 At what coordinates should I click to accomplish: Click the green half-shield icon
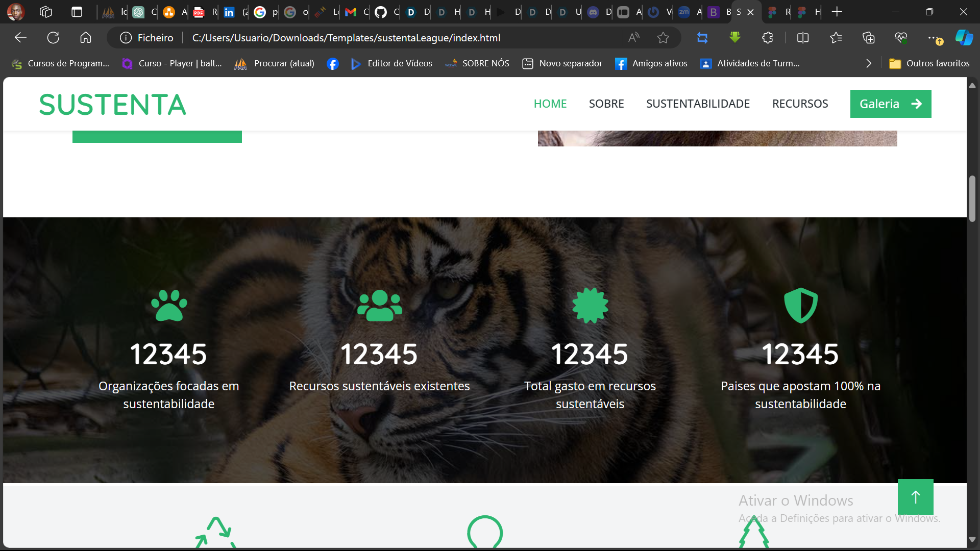(x=800, y=305)
